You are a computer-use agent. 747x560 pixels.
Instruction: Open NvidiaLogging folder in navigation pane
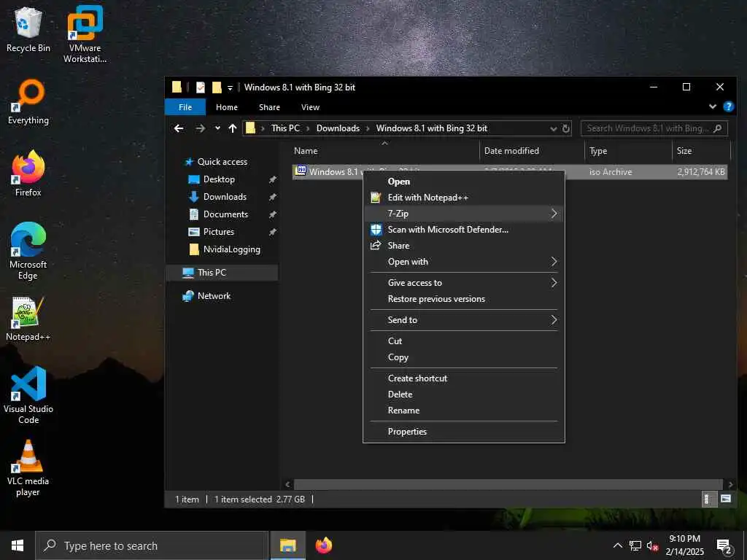click(x=231, y=249)
